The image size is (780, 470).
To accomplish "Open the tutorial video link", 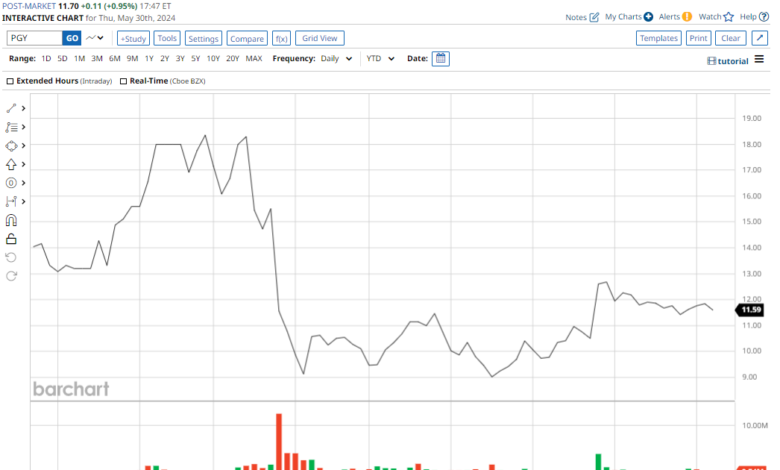I will pyautogui.click(x=728, y=61).
